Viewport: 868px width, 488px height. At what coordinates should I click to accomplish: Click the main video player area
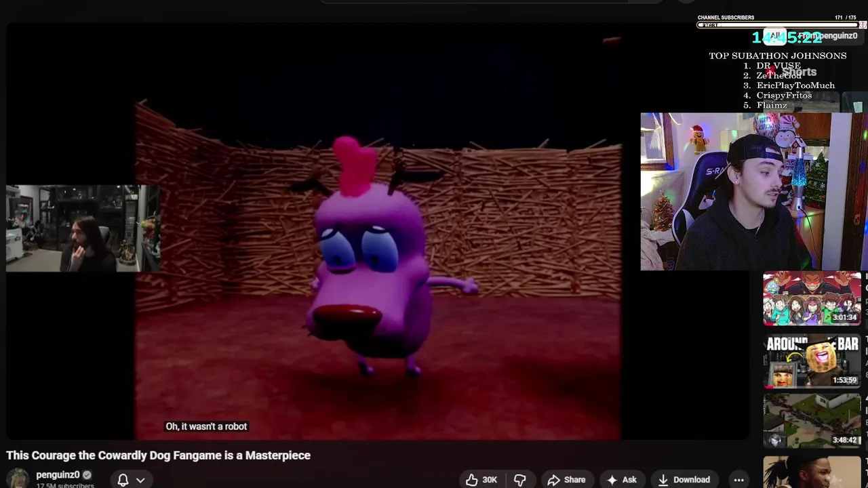coord(377,230)
